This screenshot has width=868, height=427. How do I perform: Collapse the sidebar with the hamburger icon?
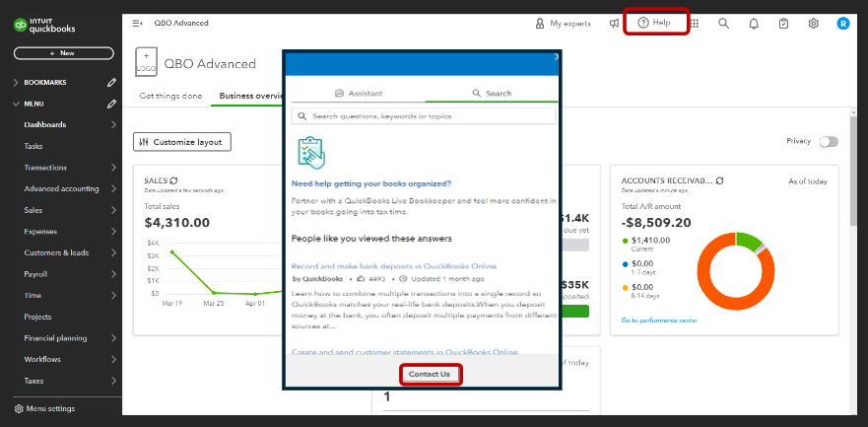coord(137,24)
